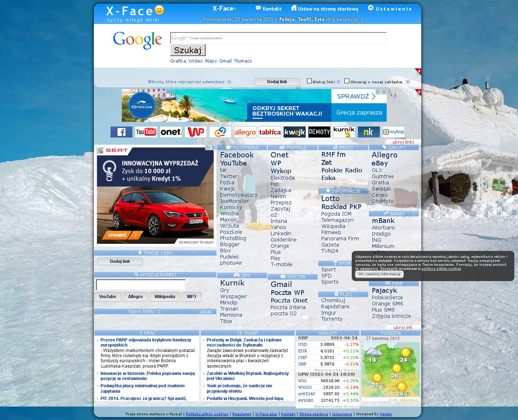Viewport: 518px width, 420px height.
Task: Select the Wikipedia search engine button
Action: click(164, 297)
